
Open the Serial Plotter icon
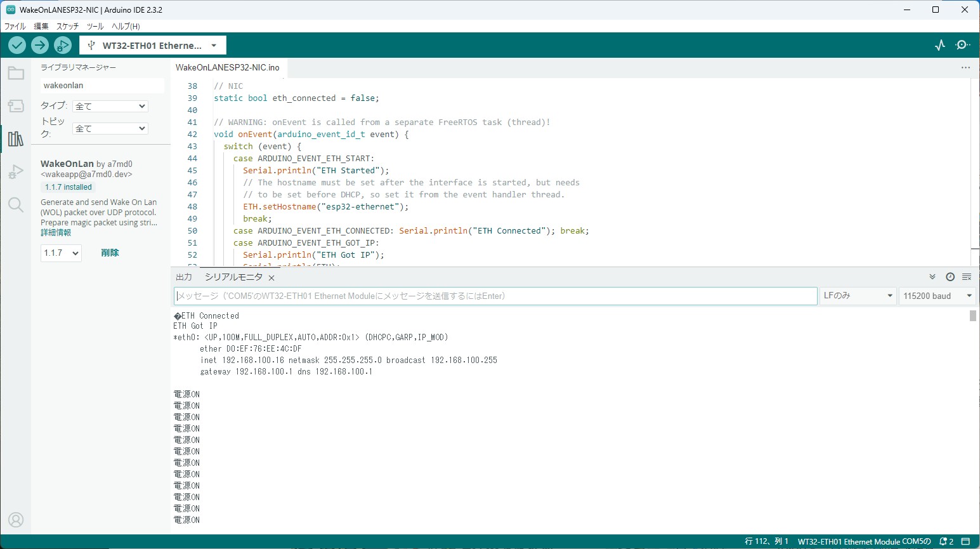pos(940,45)
